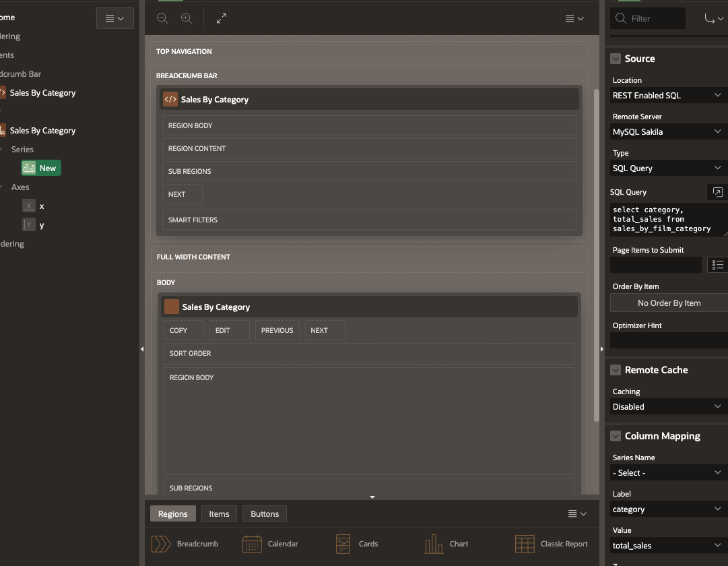This screenshot has height=566, width=728.
Task: Expand the layout editor to full screen
Action: pos(222,19)
